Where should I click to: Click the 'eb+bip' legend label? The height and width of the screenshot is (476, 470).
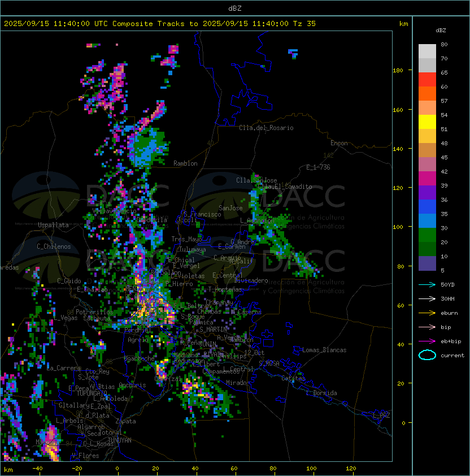(x=451, y=341)
